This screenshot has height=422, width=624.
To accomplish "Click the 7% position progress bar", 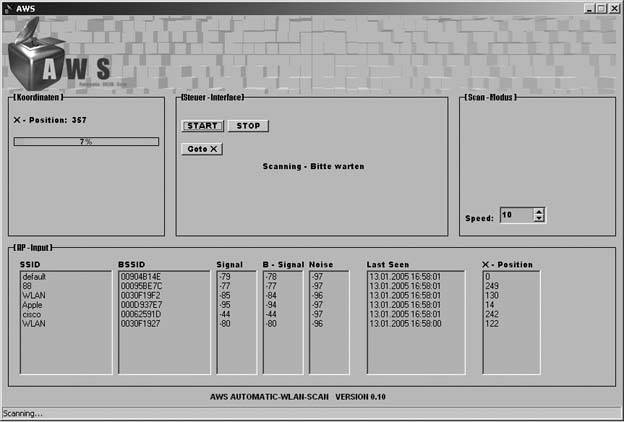I will 86,142.
